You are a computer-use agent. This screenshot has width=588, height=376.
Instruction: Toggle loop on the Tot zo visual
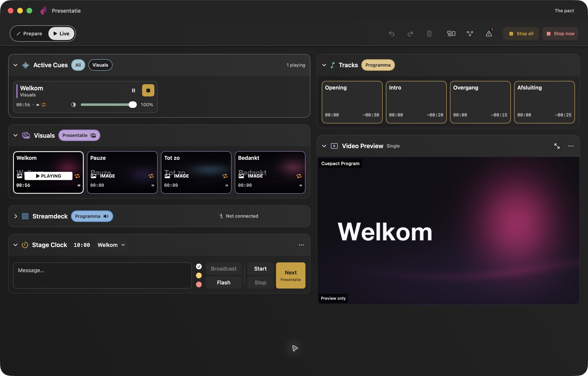click(x=225, y=176)
